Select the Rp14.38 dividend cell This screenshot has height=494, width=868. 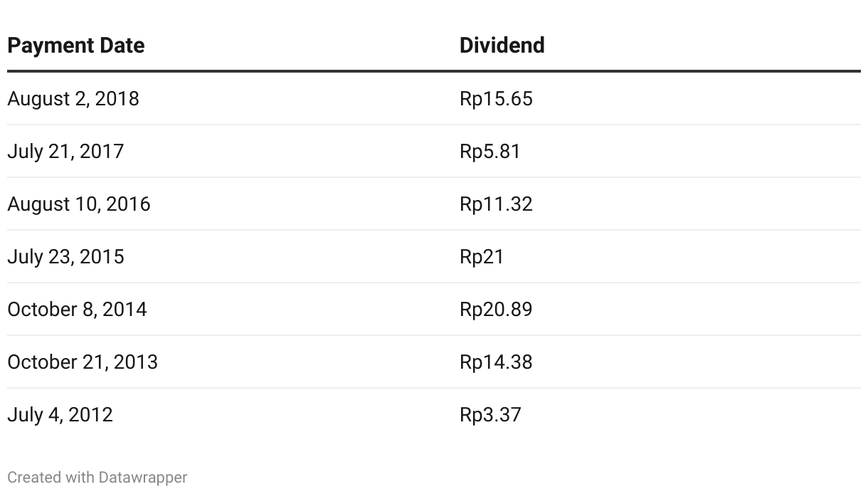(496, 362)
